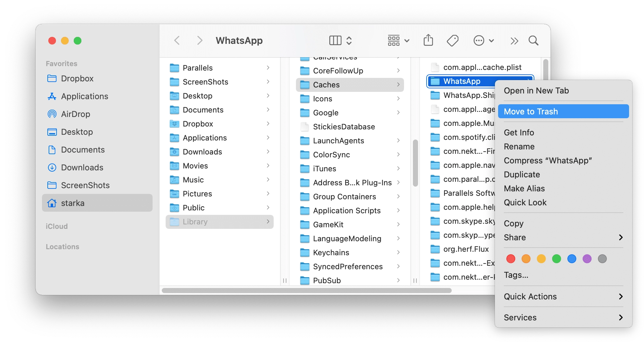Choose Compress "WhatsApp"
This screenshot has width=644, height=342.
click(563, 161)
